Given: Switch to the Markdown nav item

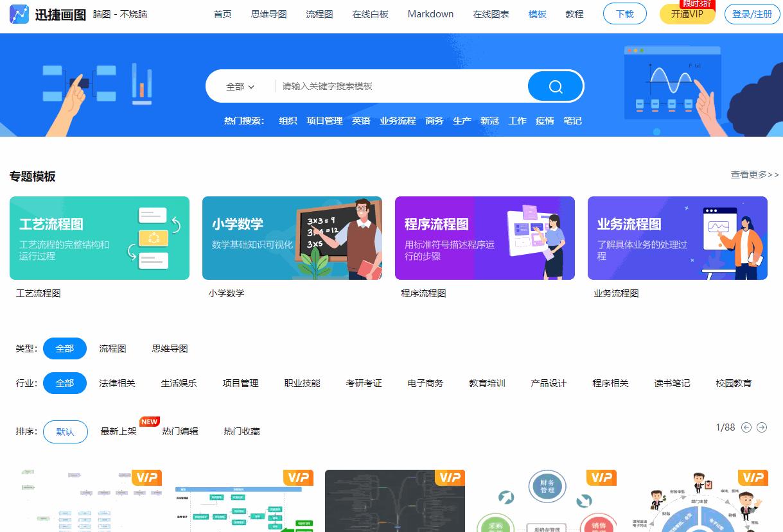Looking at the screenshot, I should coord(430,13).
